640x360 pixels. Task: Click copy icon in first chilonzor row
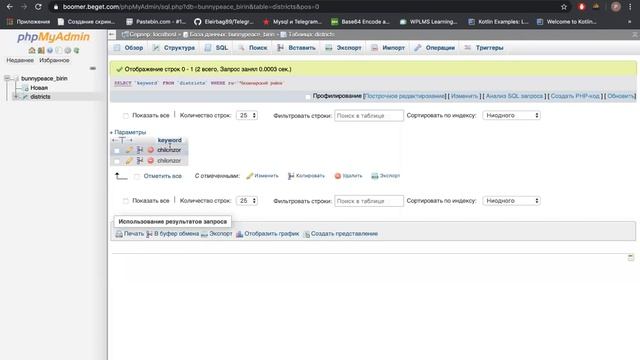click(140, 150)
